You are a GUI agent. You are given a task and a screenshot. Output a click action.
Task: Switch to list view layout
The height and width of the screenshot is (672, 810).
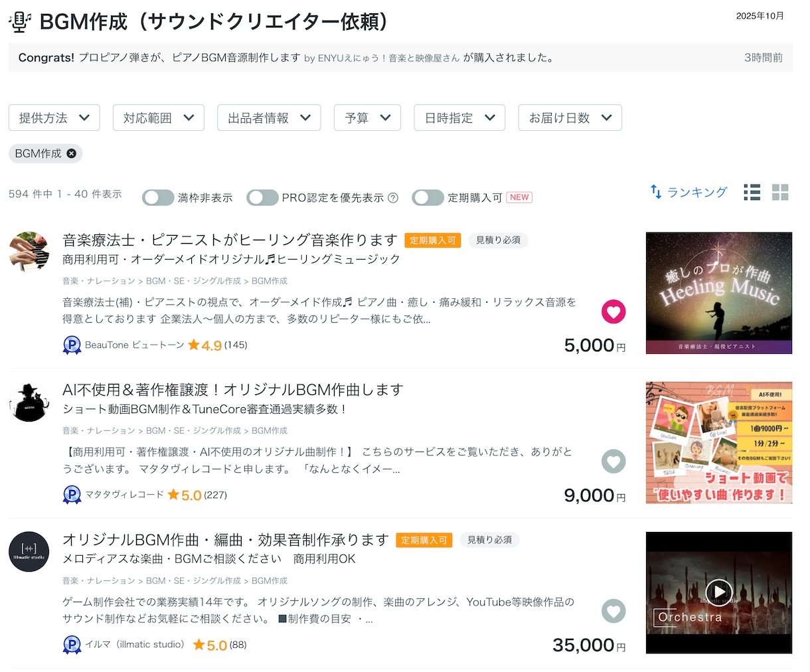pyautogui.click(x=752, y=193)
